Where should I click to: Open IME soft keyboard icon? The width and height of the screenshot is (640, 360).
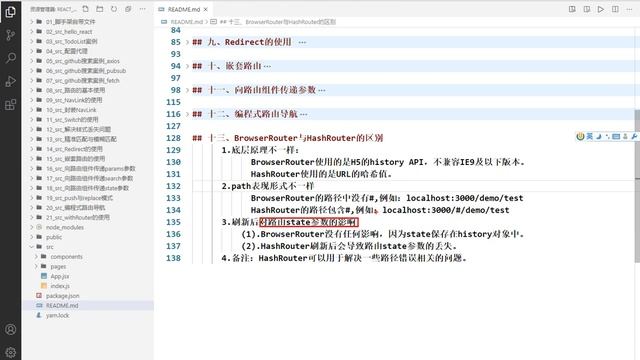click(616, 136)
